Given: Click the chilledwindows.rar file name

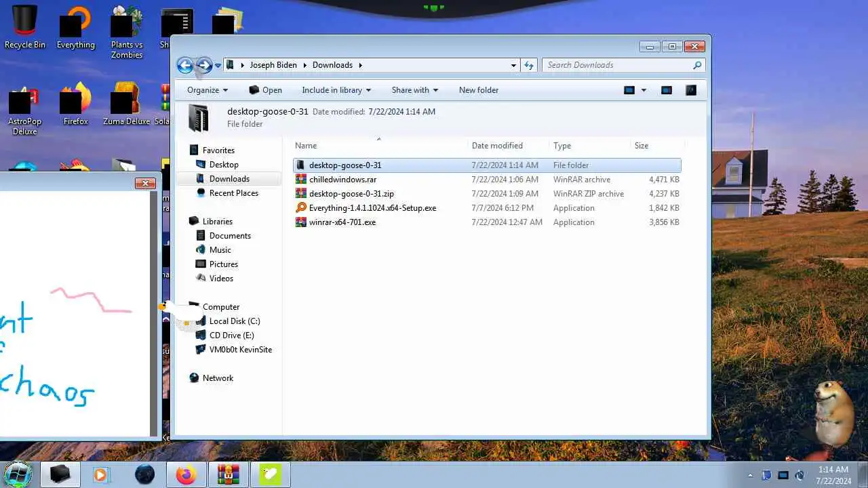Looking at the screenshot, I should [342, 180].
